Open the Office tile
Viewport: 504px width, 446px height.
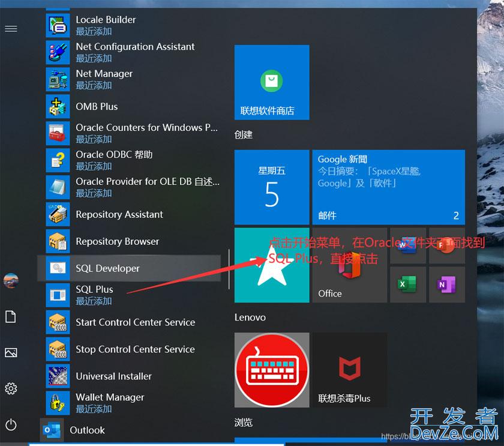point(350,265)
